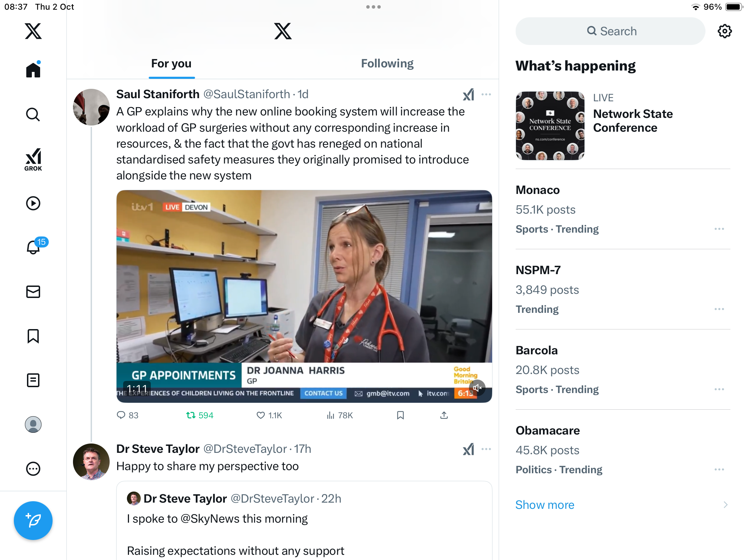
Task: Open more options on Saul Staniforth's post
Action: pyautogui.click(x=486, y=94)
